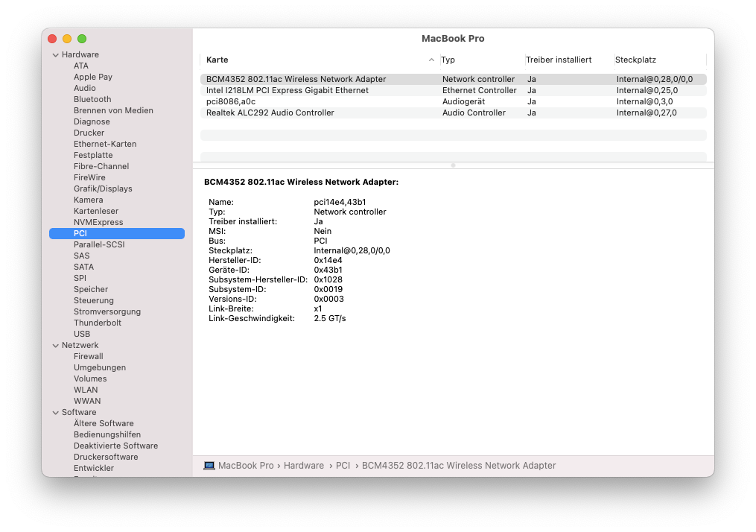Click the pane splitter handle dot
Viewport: 756px width, 532px height.
pyautogui.click(x=453, y=165)
